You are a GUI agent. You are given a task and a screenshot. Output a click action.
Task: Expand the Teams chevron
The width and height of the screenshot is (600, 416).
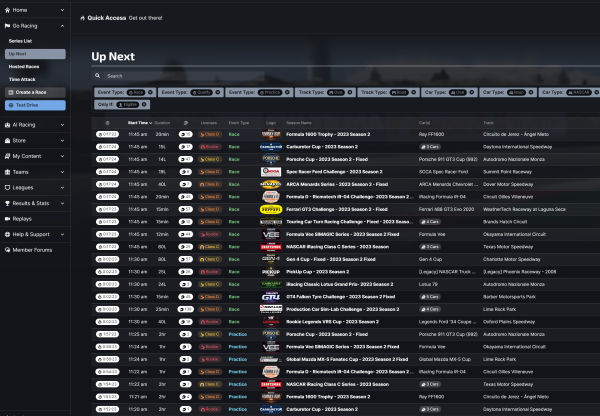[x=62, y=172]
